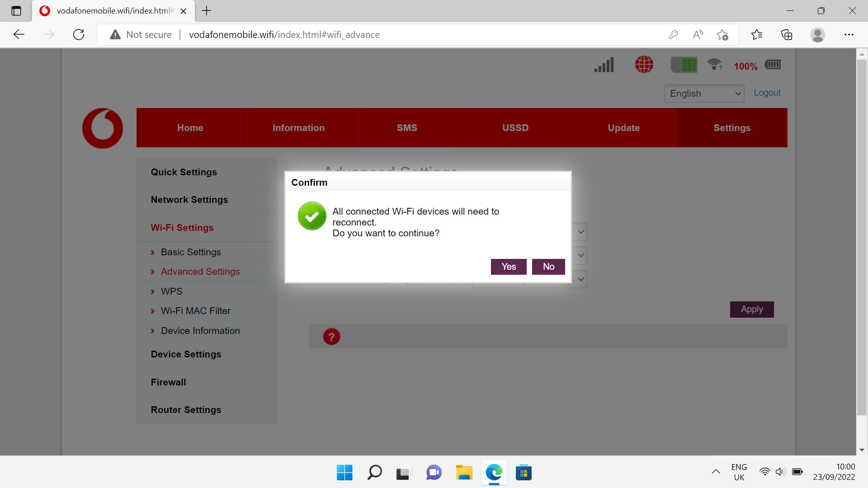
Task: Expand the third dropdown arrow behind the dialog
Action: 581,279
